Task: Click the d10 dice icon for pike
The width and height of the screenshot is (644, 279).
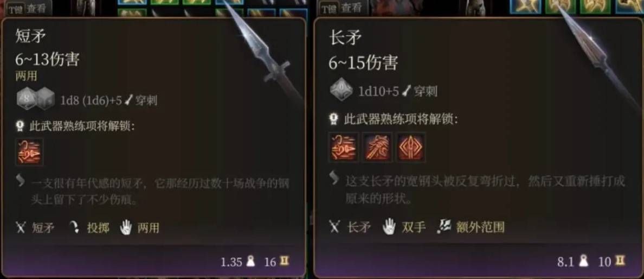Action: (342, 91)
